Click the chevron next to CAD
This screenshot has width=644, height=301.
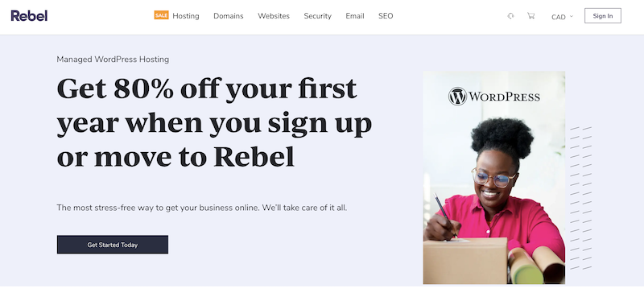(x=572, y=17)
